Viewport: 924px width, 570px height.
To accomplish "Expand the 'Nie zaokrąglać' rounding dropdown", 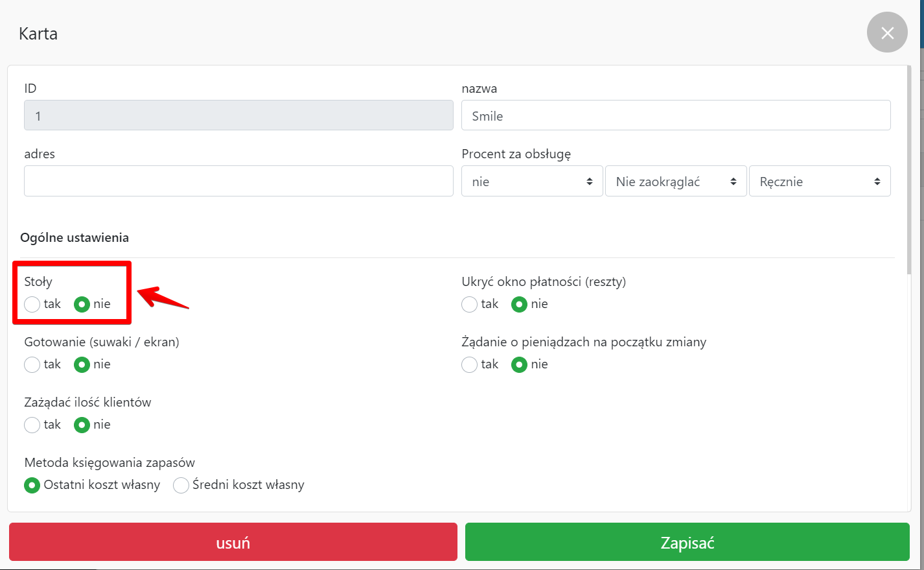I will click(x=675, y=182).
